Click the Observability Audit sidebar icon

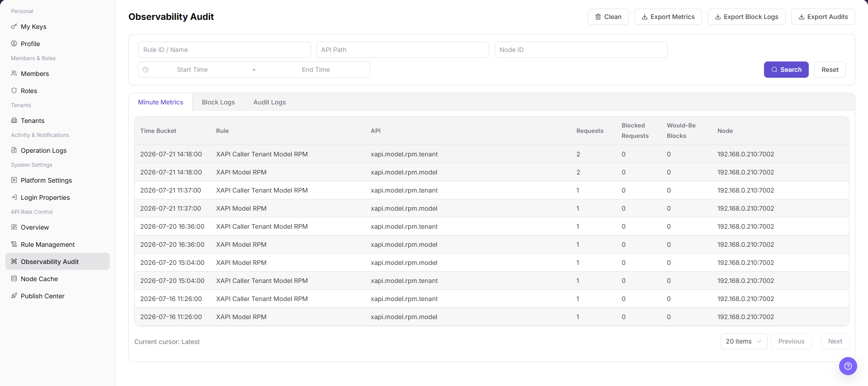pyautogui.click(x=14, y=261)
